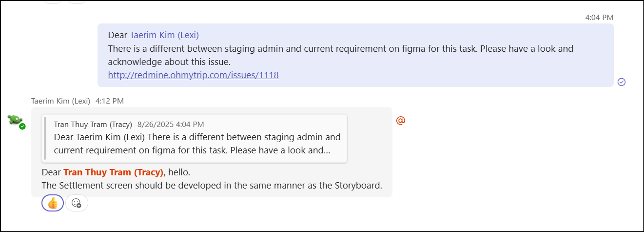The height and width of the screenshot is (232, 644).
Task: Click the 4:12 PM message timestamp
Action: (110, 101)
